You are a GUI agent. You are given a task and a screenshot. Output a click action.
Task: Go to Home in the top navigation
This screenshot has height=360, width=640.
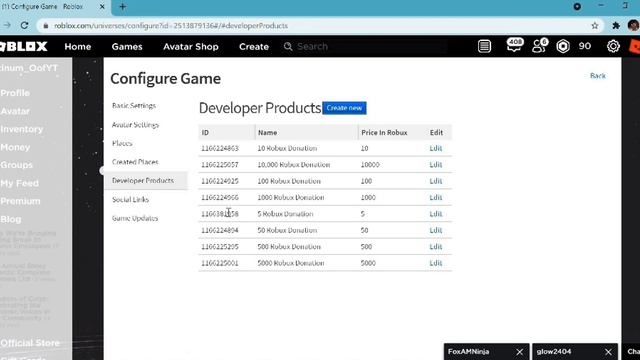(x=78, y=47)
